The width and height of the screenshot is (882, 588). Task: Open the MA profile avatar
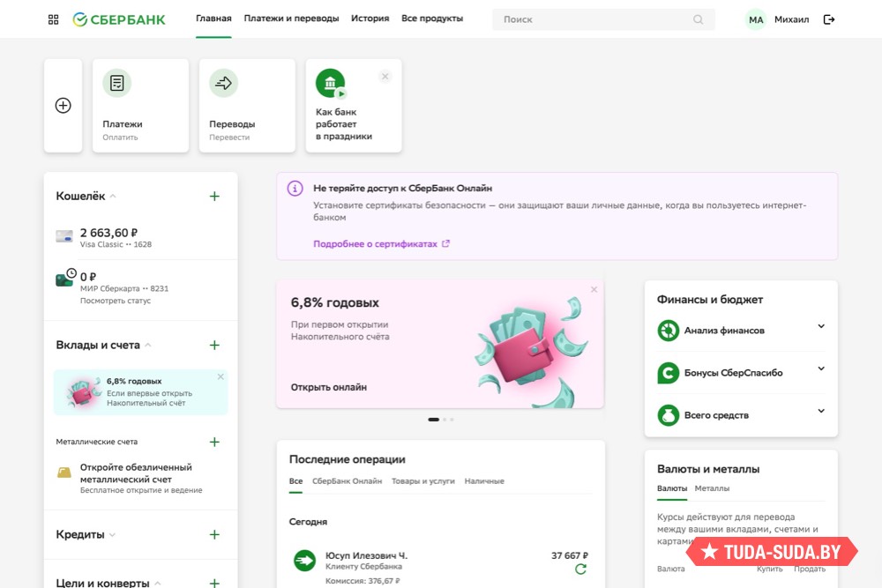(756, 19)
